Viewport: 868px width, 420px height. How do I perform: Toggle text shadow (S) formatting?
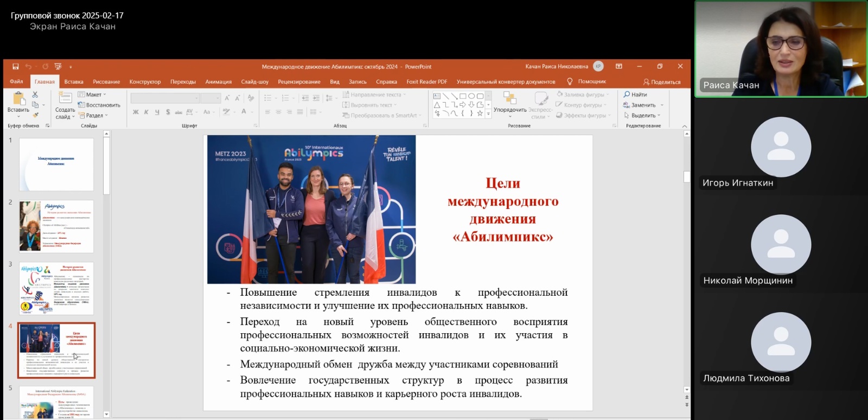(x=168, y=112)
